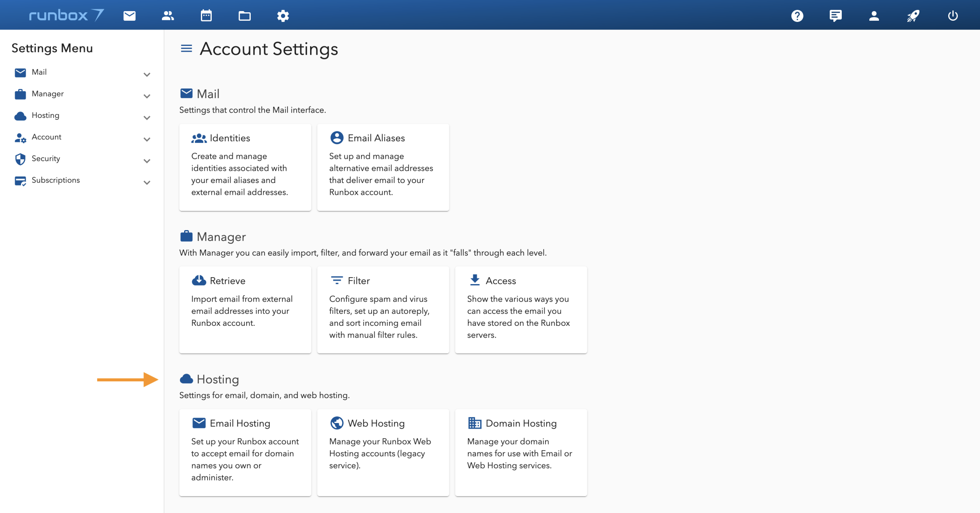The height and width of the screenshot is (513, 980).
Task: Click the Manager section briefcase heading icon
Action: (186, 236)
